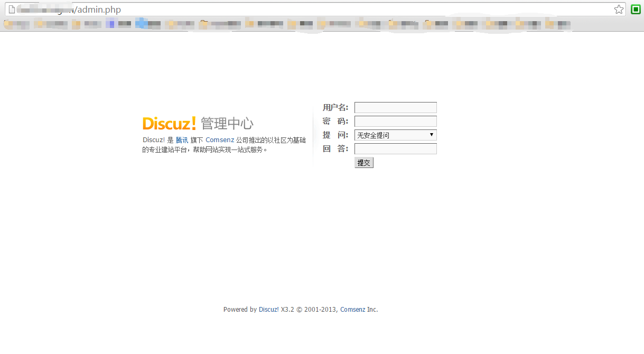
Task: Focus the 密码 password field
Action: tap(395, 122)
